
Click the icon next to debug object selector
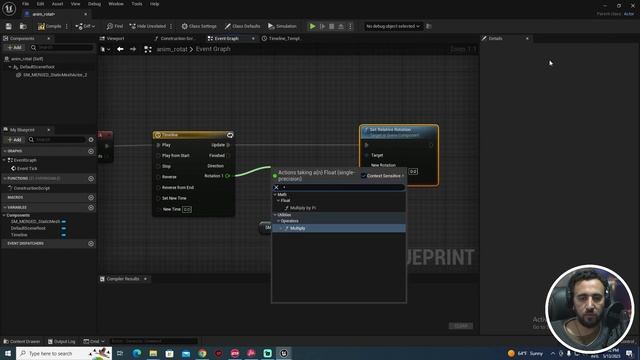(429, 26)
